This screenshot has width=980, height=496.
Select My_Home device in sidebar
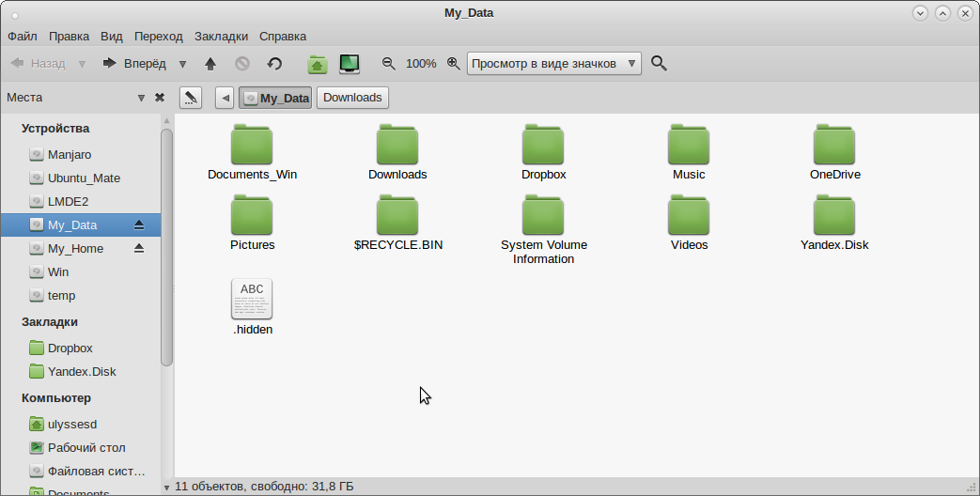[81, 249]
